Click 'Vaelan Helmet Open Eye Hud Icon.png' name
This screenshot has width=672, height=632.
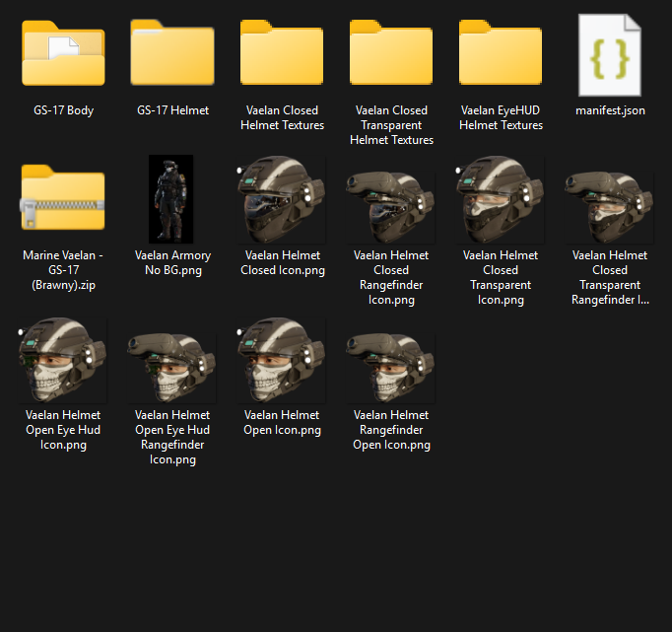[x=63, y=430]
